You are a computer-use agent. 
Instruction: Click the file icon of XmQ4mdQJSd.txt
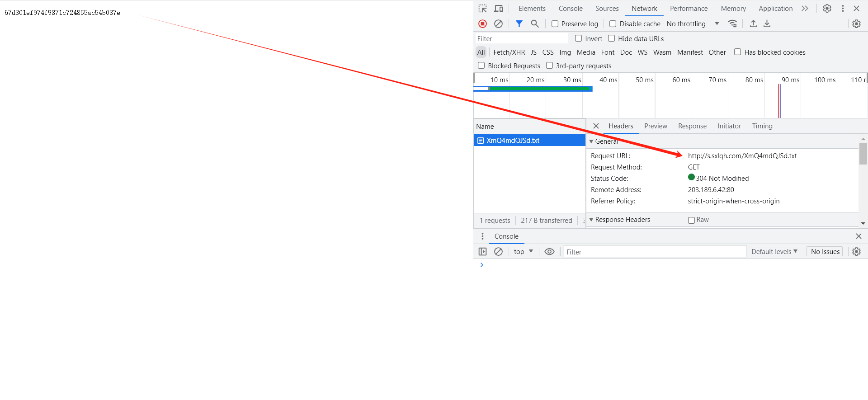(x=481, y=141)
